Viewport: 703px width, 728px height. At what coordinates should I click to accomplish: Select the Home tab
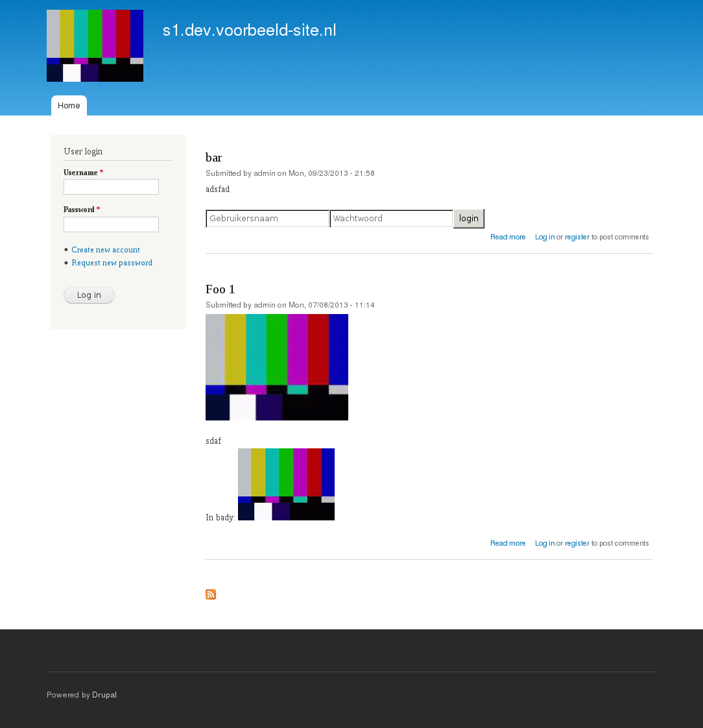pyautogui.click(x=69, y=105)
